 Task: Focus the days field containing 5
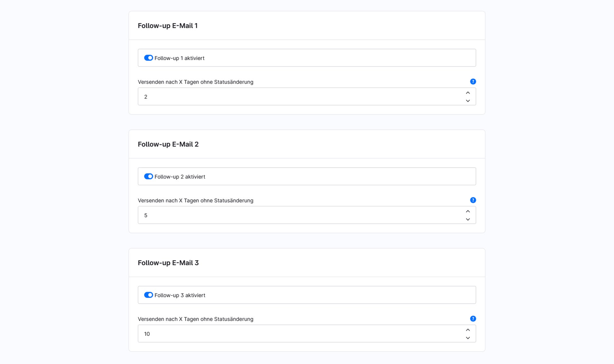click(307, 215)
